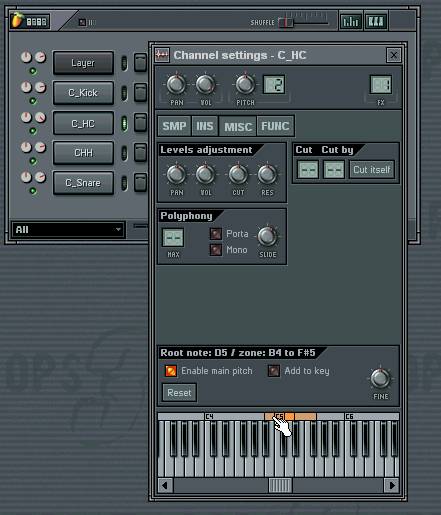This screenshot has height=515, width=441.
Task: Enable the Mono checkbox
Action: point(216,250)
